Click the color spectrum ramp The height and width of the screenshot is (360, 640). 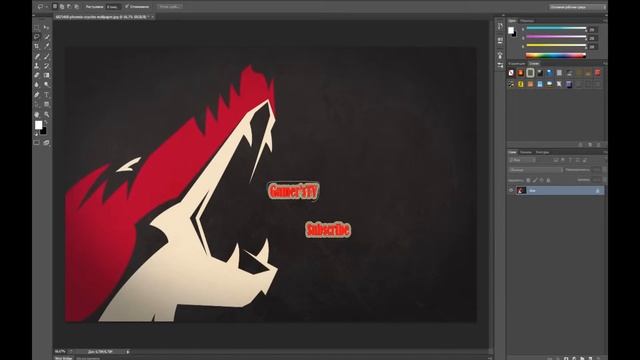(556, 55)
